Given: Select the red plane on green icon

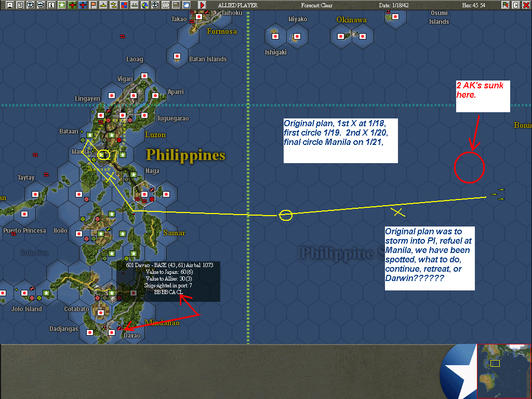Looking at the screenshot, I should (72, 5).
